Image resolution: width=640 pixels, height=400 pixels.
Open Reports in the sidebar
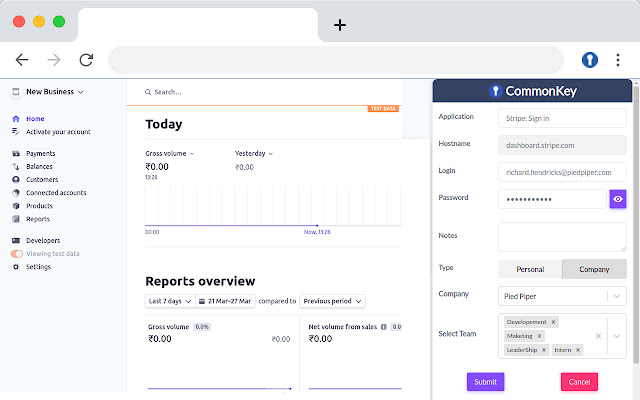(x=38, y=219)
